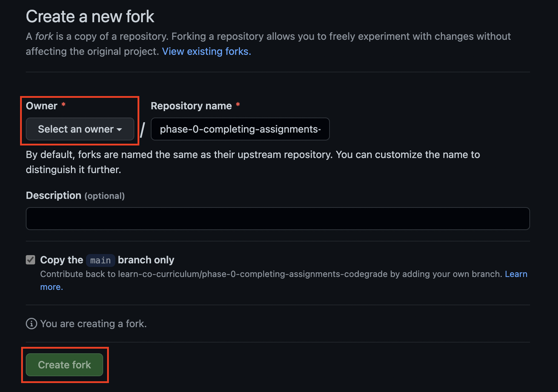Click the Repository name field label
Viewport: 558px width, 392px height.
[x=191, y=106]
